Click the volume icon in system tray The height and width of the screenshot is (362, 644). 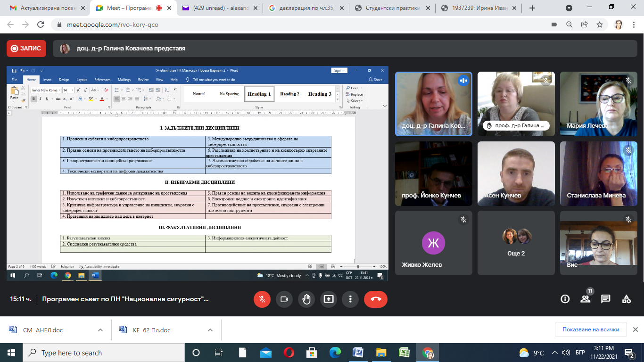coord(566,353)
